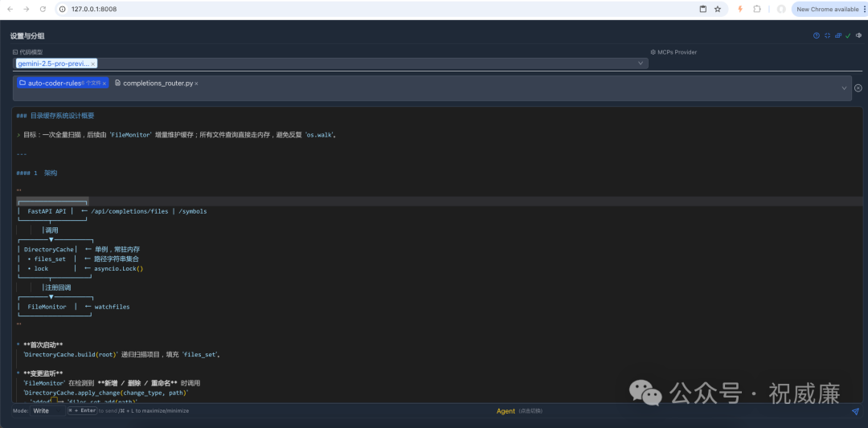Switch the Agent mode toggle

[506, 411]
